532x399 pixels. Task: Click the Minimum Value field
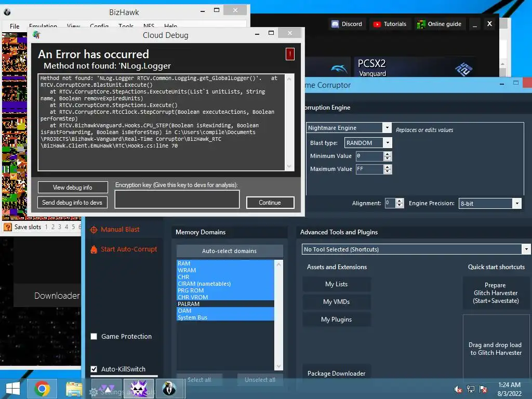point(370,156)
